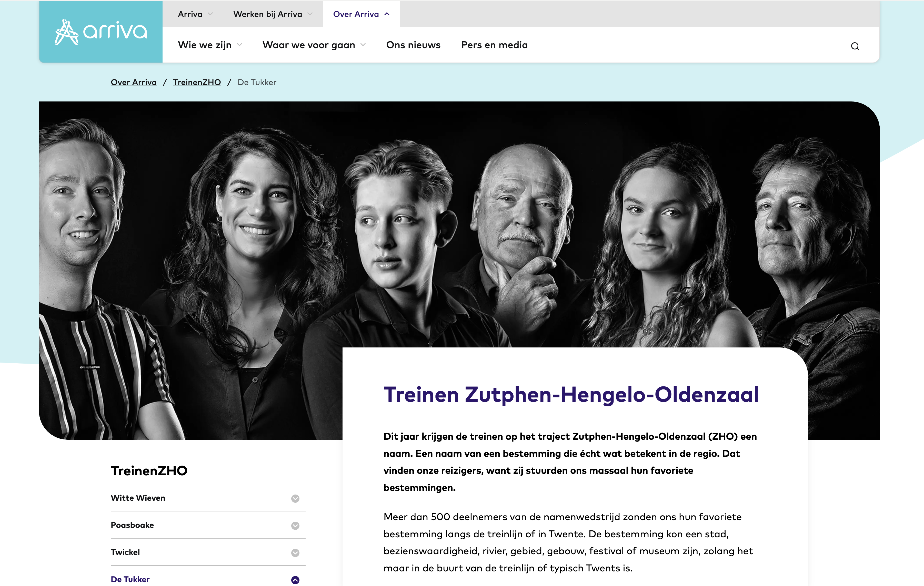This screenshot has width=924, height=586.
Task: Select De Tukker in the sidebar
Action: click(130, 580)
